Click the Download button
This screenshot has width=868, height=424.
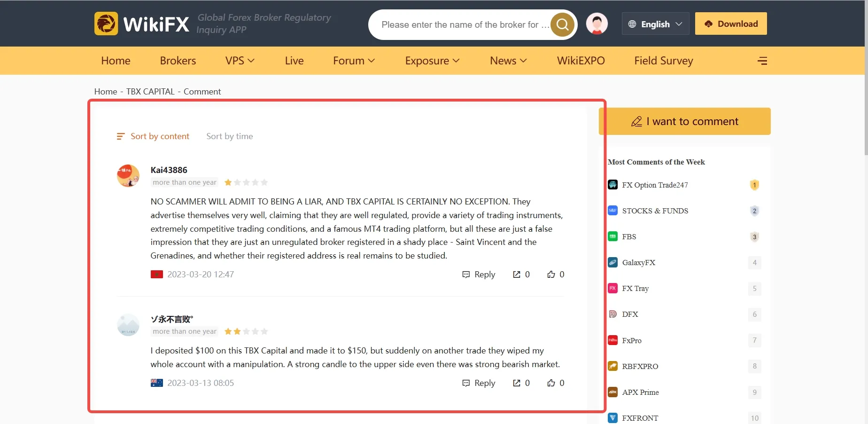tap(731, 24)
